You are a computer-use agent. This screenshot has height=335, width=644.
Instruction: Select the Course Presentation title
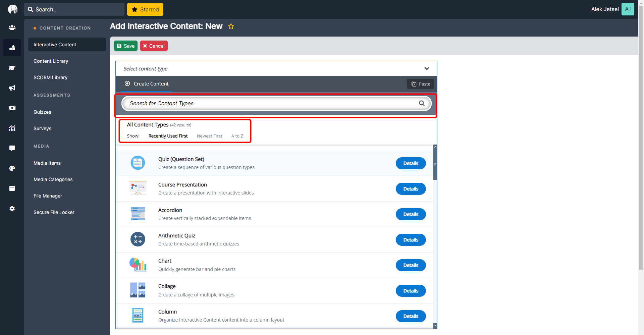click(x=182, y=185)
